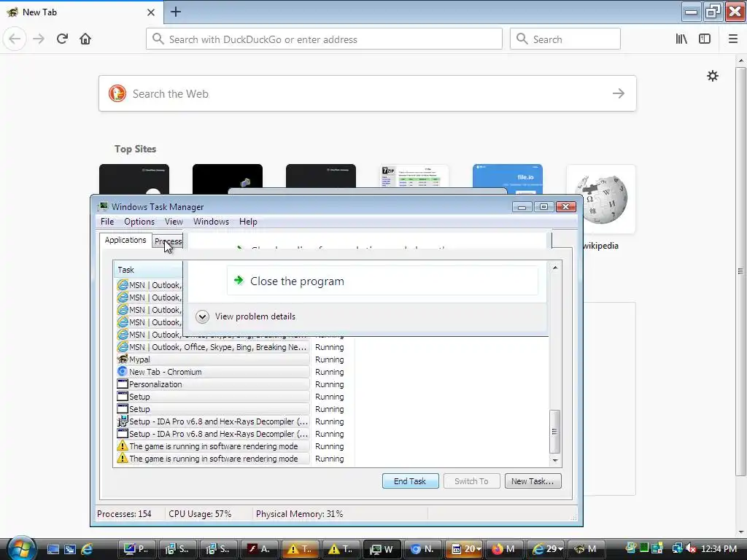
Task: Open Task Manager Options menu
Action: point(139,222)
